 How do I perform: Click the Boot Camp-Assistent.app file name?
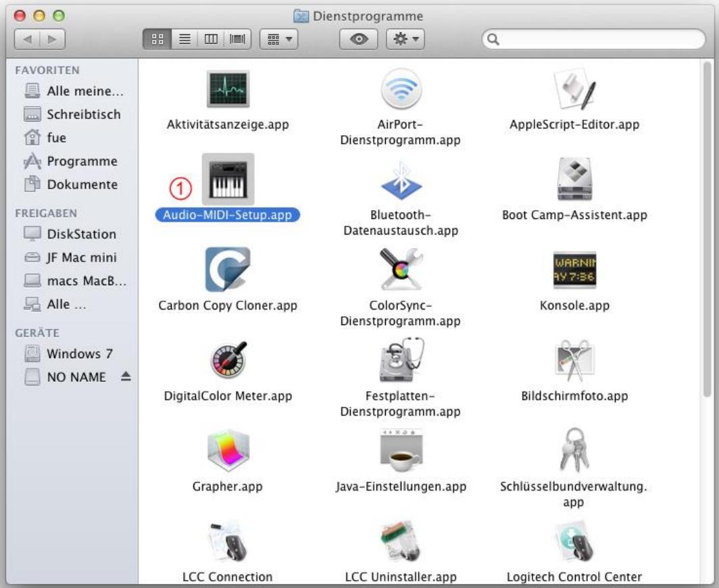pos(574,215)
